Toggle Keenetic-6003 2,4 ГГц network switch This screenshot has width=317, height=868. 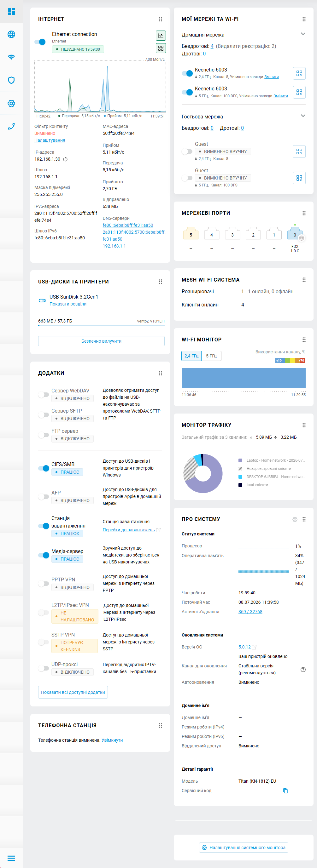[x=187, y=73]
